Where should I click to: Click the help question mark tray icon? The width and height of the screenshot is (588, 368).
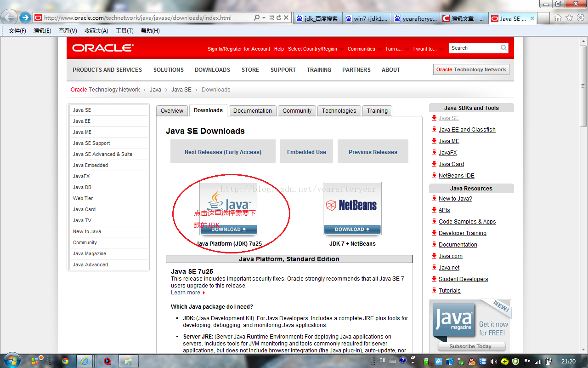(403, 361)
